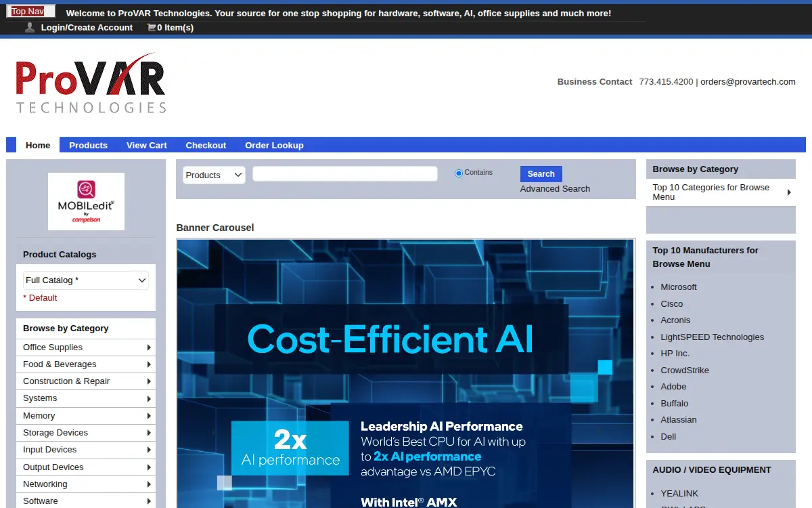
Task: Open the Products search scope dropdown
Action: (214, 175)
